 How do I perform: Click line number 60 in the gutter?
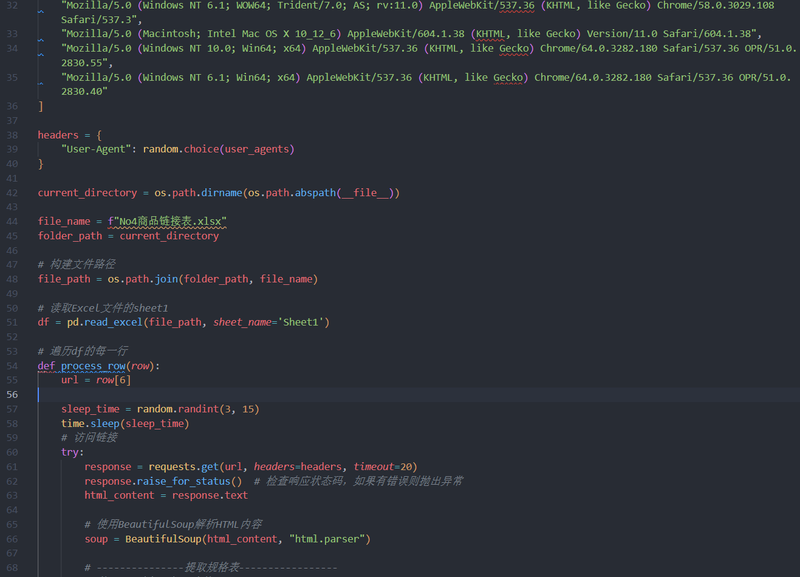[12, 452]
